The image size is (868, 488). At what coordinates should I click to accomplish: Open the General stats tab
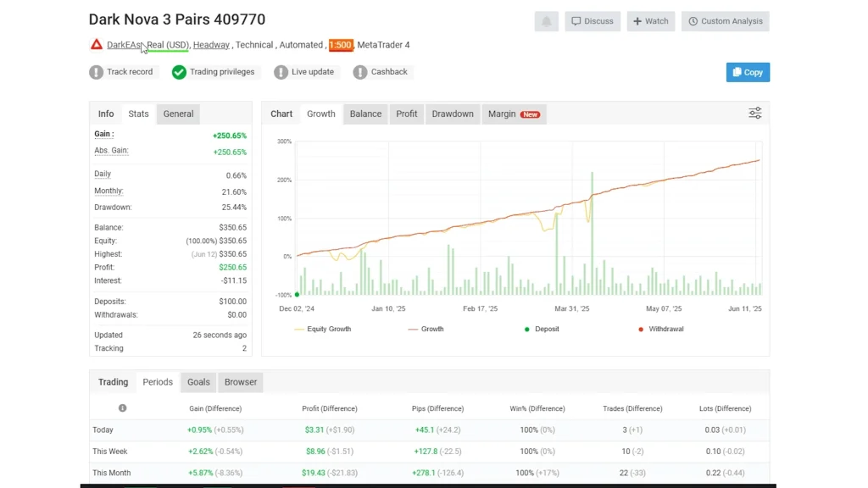click(x=178, y=114)
